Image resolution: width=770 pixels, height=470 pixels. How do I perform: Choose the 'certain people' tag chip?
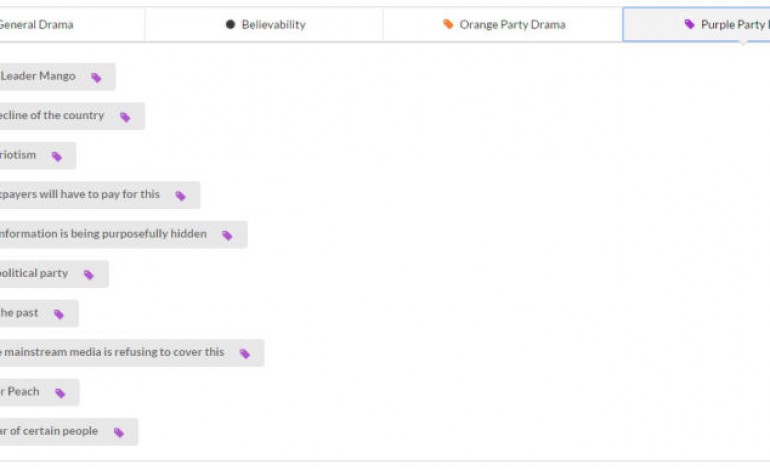50,431
